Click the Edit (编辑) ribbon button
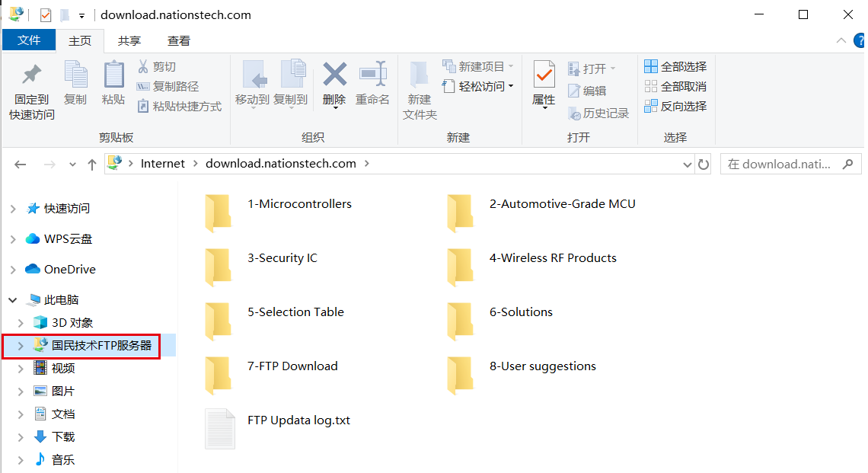Screen dimensions: 868x473 (587, 91)
